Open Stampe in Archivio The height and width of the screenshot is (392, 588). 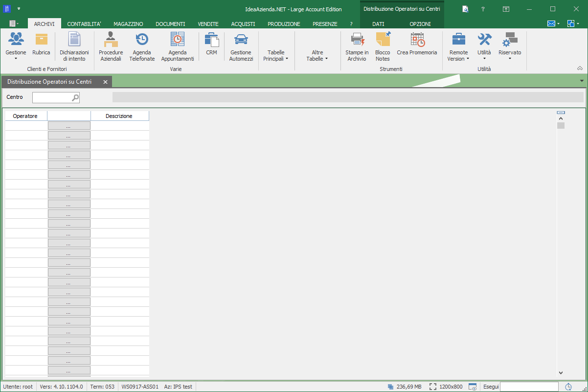pyautogui.click(x=357, y=39)
